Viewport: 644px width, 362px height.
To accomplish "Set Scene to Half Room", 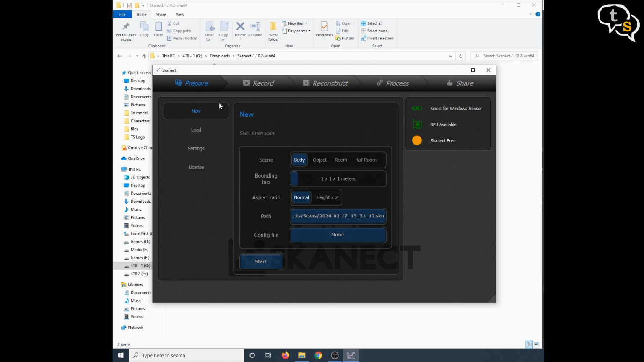I will click(366, 160).
